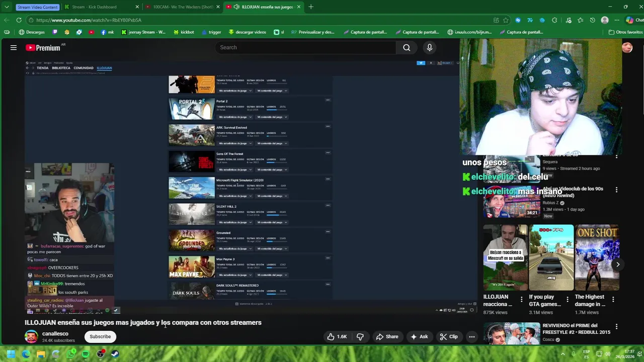Screen dimensions: 644x362
Task: Open Steam from the taskbar
Action: (115, 354)
